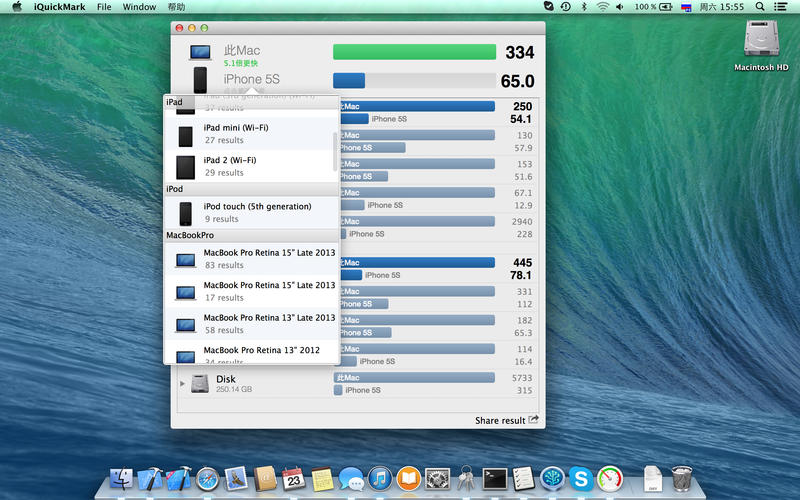Click the Disk 此Mac bar scoring 5733
The width and height of the screenshot is (800, 500).
click(x=414, y=378)
